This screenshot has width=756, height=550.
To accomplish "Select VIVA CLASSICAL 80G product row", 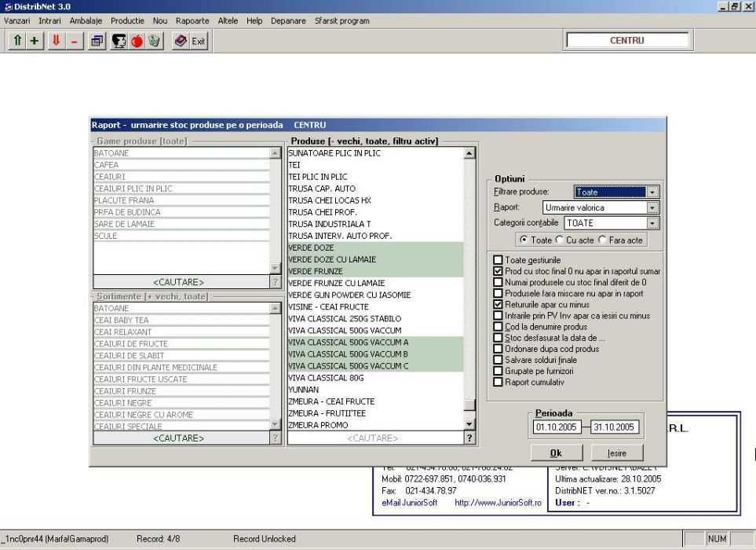I will point(375,378).
